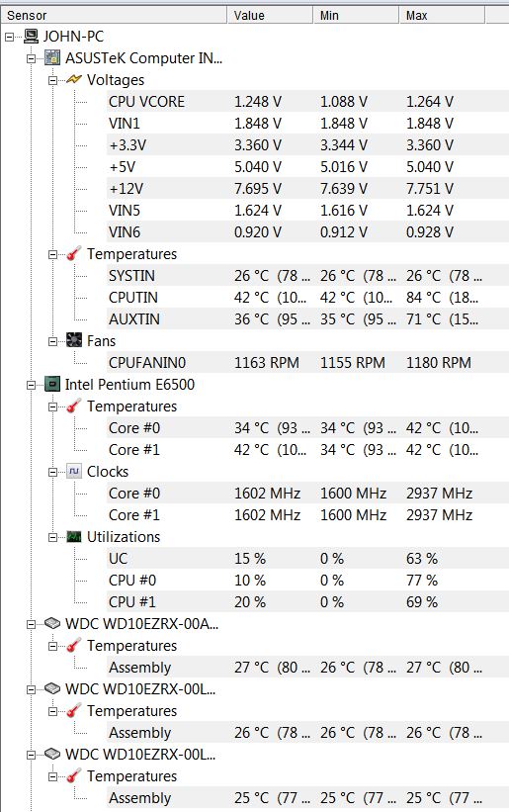Click the Fans category fan icon
The height and width of the screenshot is (812, 509).
74,340
